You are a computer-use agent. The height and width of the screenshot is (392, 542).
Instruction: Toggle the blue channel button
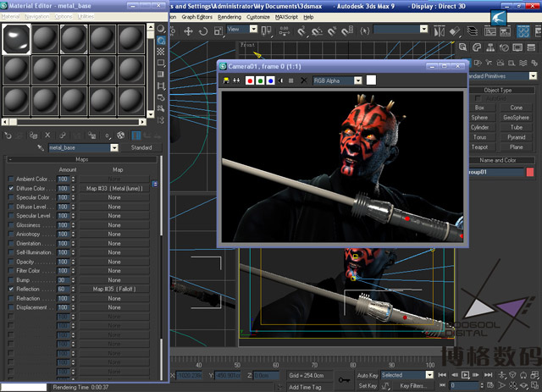click(x=270, y=80)
